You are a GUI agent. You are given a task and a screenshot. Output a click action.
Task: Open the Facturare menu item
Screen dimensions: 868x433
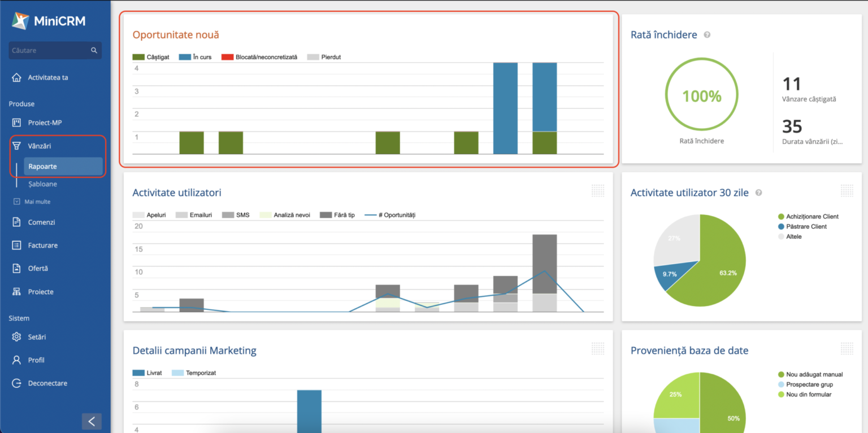click(42, 246)
